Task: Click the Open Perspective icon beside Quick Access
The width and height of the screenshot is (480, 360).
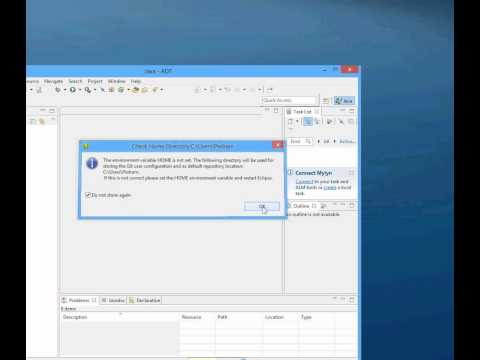Action: tap(326, 100)
